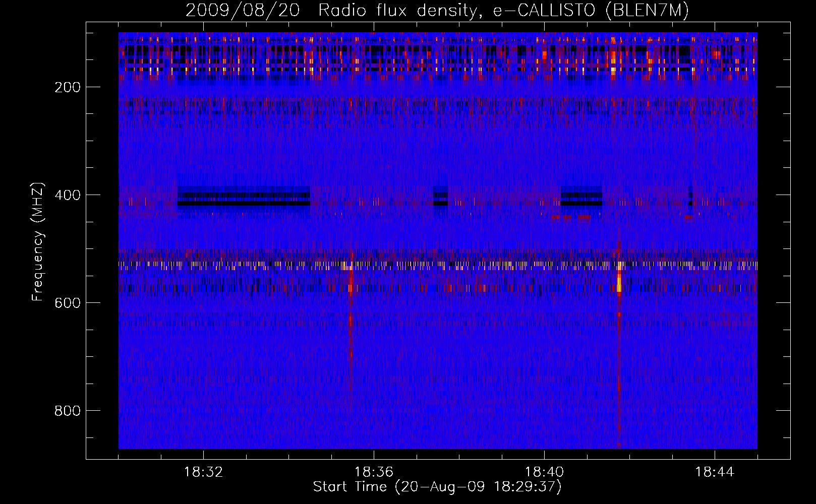Click the 18:36 time tick label
This screenshot has width=816, height=504.
(374, 472)
